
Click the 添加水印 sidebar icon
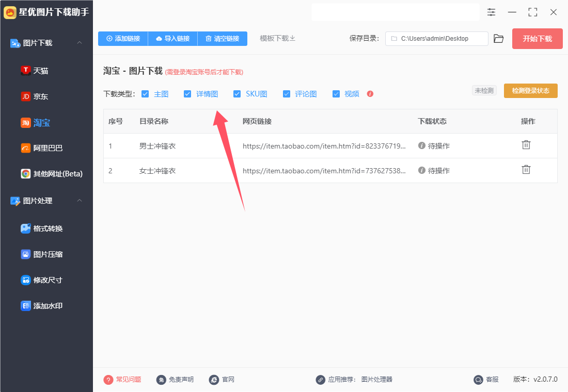25,306
